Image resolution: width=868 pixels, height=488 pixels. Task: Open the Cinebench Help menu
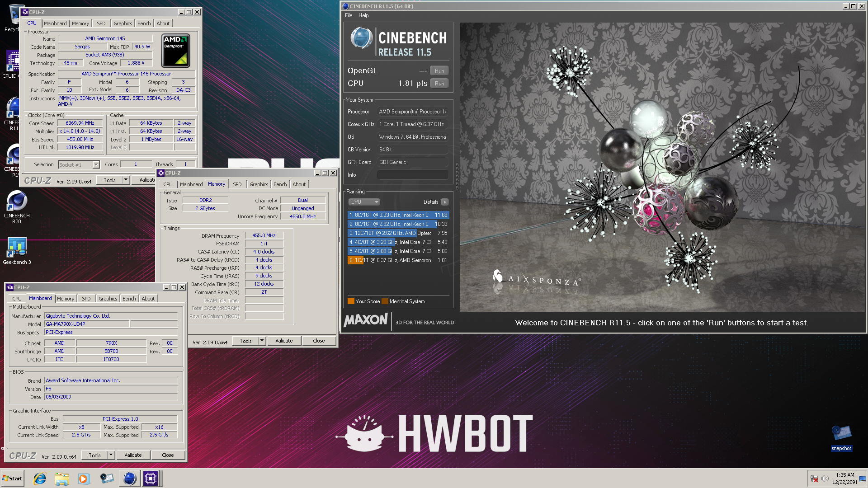[363, 15]
